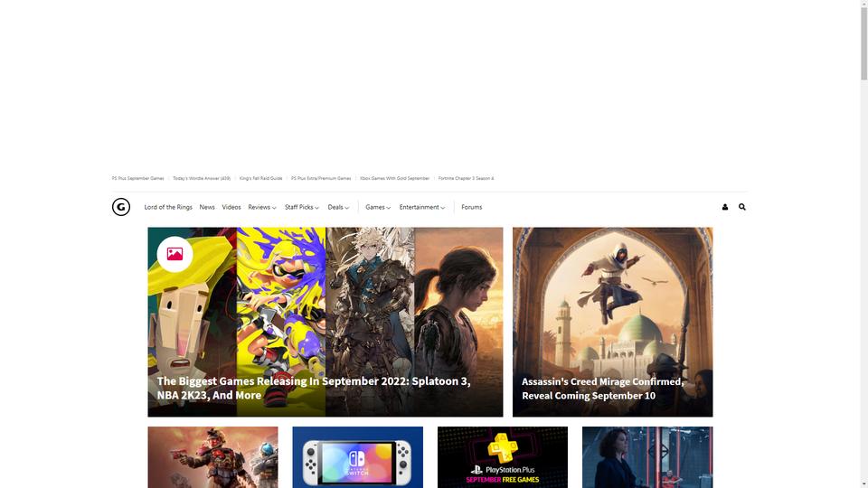Open the search magnifier icon

coord(741,207)
